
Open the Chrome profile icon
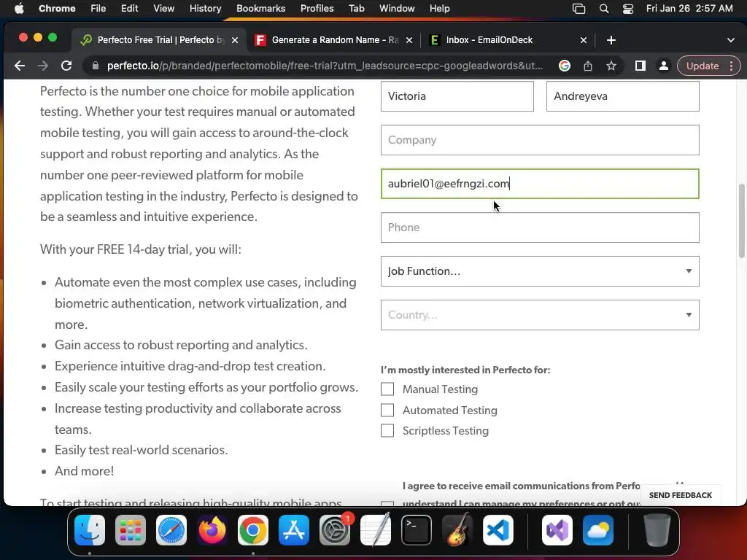[663, 66]
